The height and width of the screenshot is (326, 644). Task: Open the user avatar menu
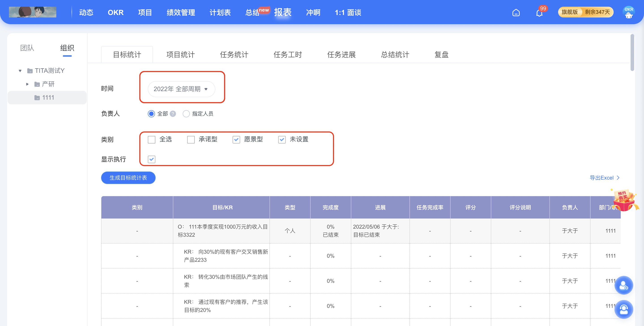[x=629, y=12]
